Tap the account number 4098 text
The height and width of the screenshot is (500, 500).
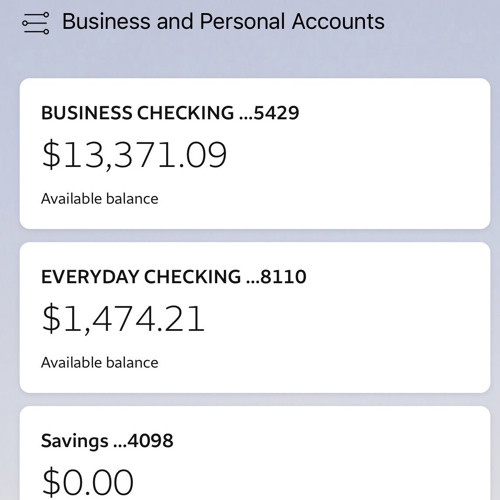[x=150, y=441]
